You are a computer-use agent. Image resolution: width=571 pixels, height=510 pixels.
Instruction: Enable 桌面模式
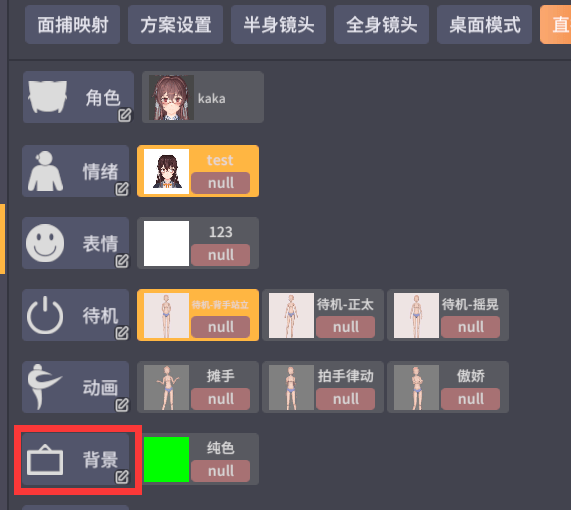click(484, 25)
